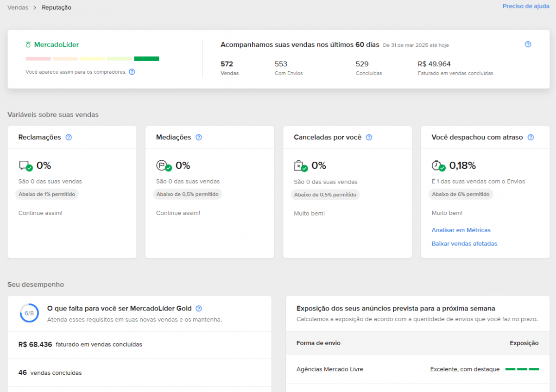Click the 'Exposição dos seus anúncios prevista' heading
Screen dimensions: 556x392
point(396,309)
